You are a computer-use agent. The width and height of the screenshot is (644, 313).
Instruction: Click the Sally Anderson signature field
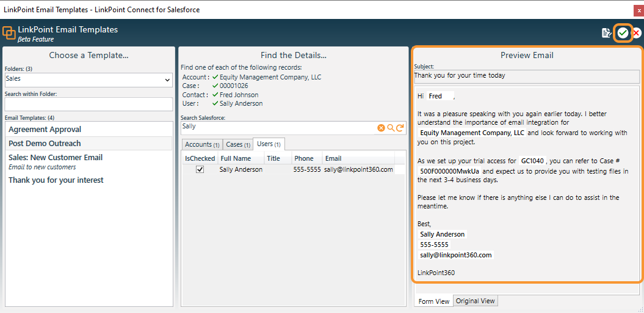(443, 234)
